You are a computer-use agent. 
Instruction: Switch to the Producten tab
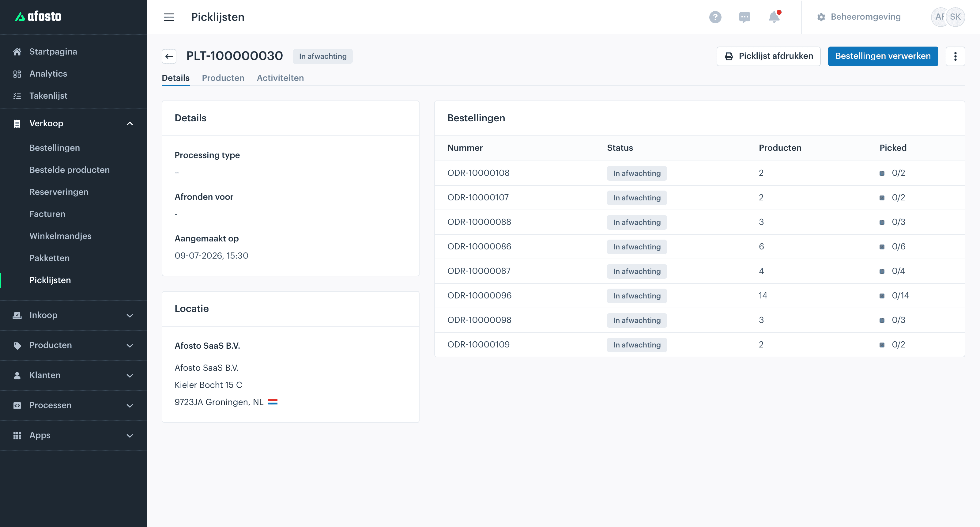point(223,78)
